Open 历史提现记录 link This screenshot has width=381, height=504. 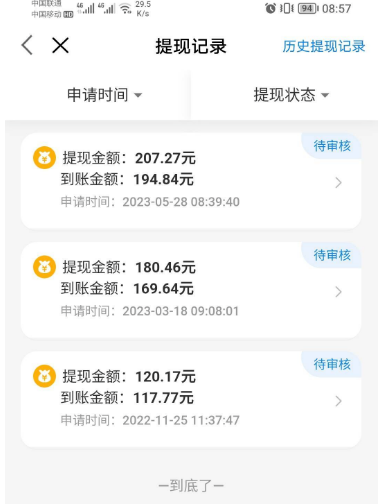(324, 46)
